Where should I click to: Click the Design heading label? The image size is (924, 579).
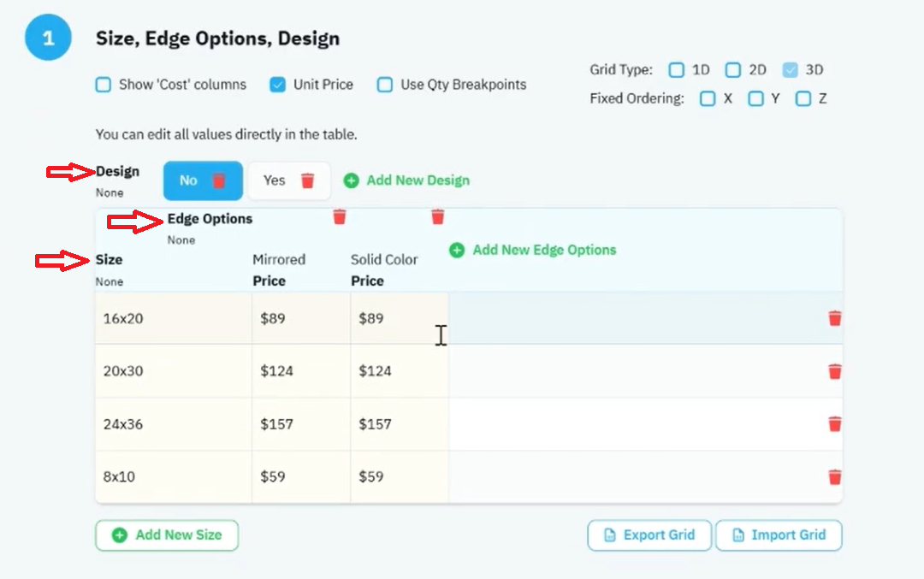click(117, 171)
